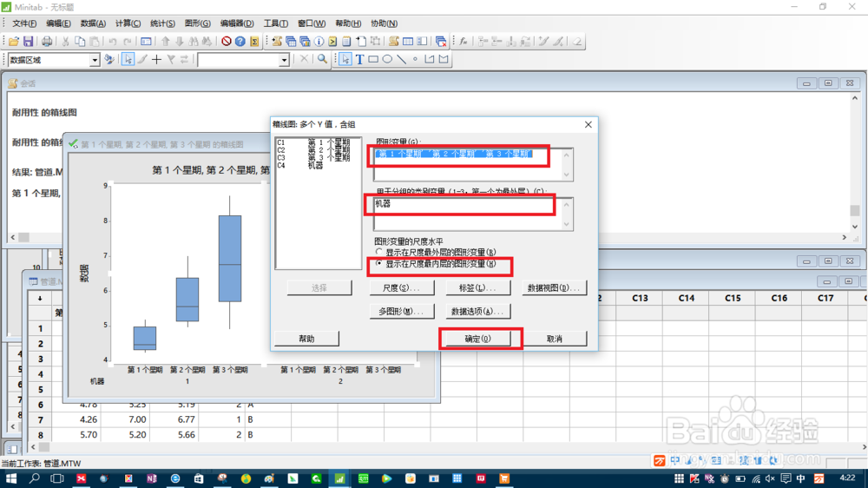
Task: Open the empty toolbar combo box dropdown
Action: [284, 60]
